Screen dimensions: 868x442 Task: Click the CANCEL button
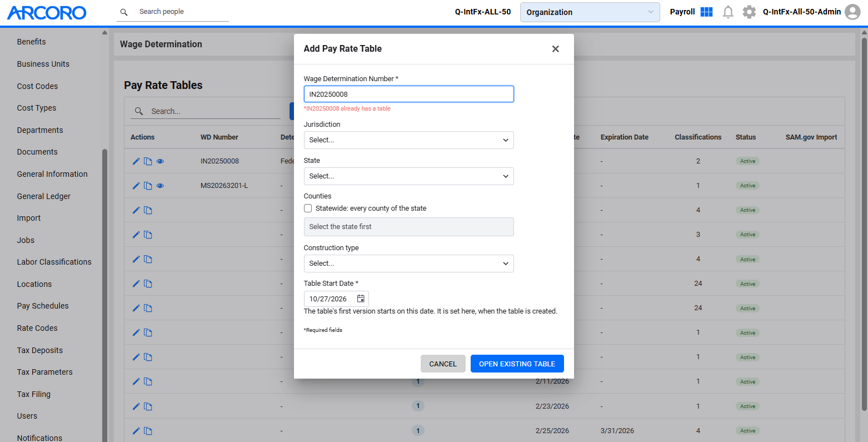coord(443,364)
